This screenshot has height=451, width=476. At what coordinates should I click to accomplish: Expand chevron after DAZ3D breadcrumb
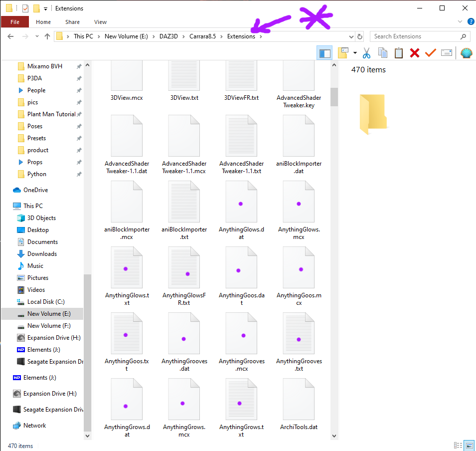(x=183, y=37)
